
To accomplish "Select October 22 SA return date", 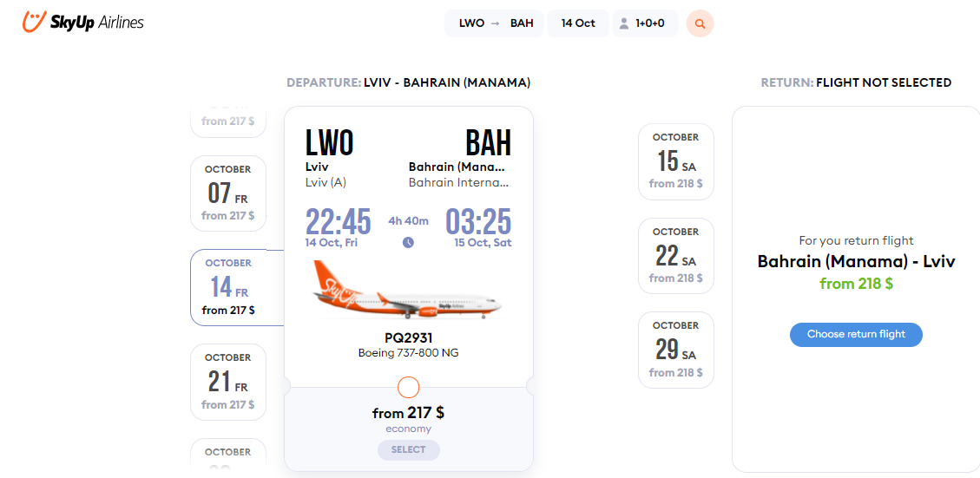I will tap(675, 256).
